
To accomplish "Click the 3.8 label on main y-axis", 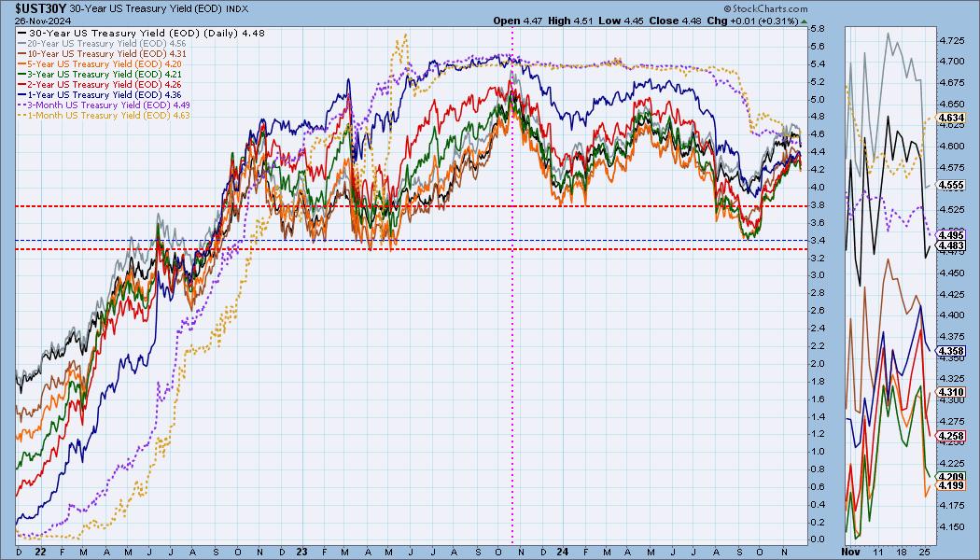I will (818, 205).
